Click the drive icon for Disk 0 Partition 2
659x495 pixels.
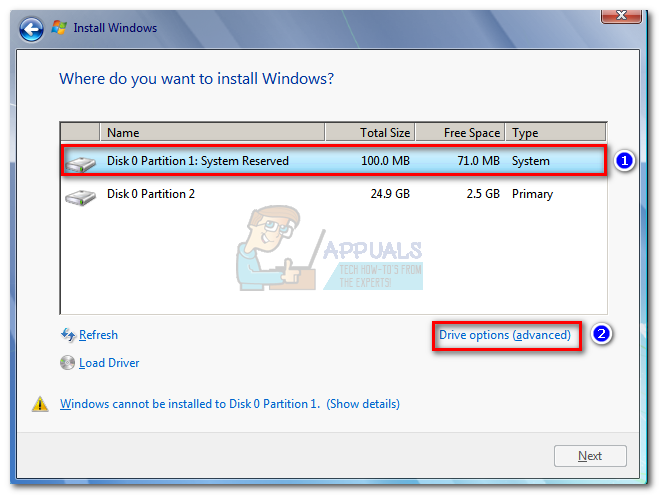pyautogui.click(x=80, y=197)
